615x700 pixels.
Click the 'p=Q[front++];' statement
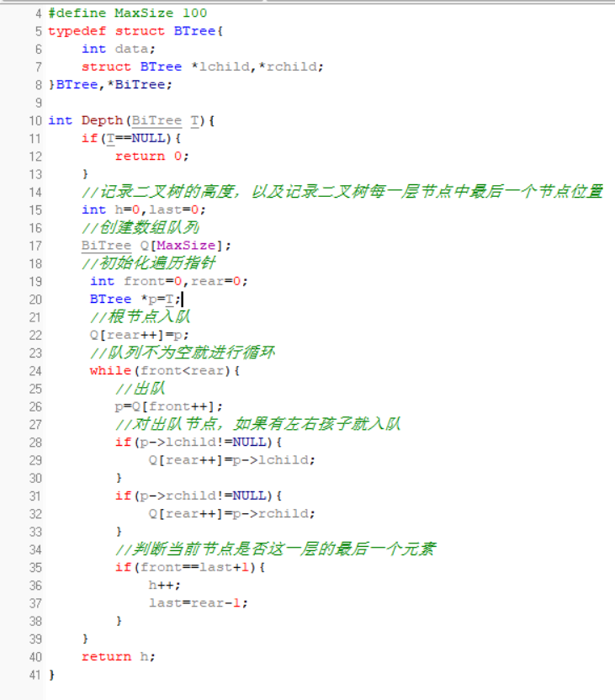pos(169,406)
